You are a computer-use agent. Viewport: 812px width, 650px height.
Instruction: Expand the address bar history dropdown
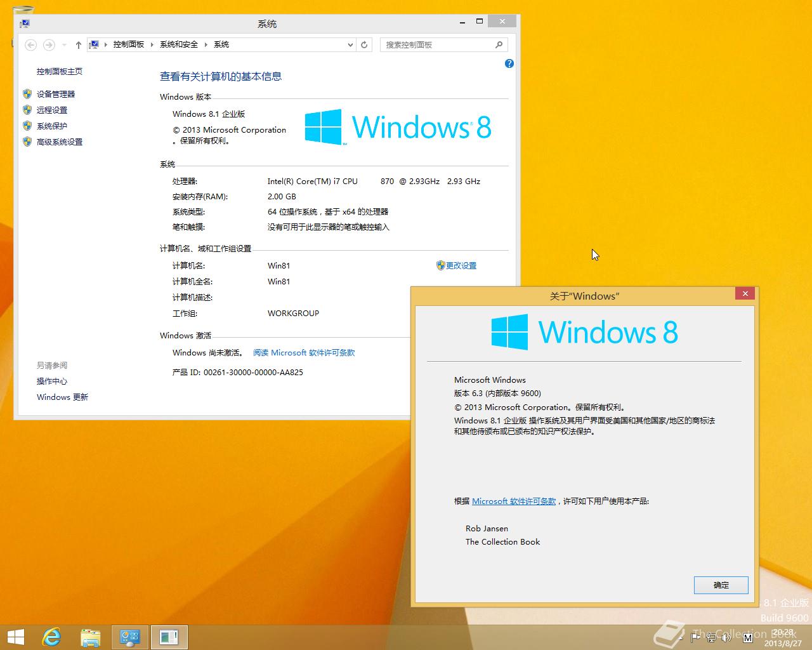350,44
